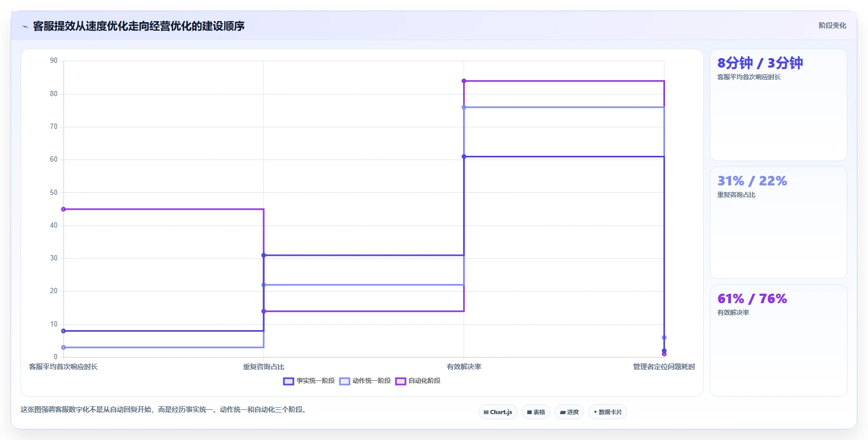The image size is (868, 440).
Task: Click the 动作统一阶段 point at 3
Action: click(x=63, y=347)
